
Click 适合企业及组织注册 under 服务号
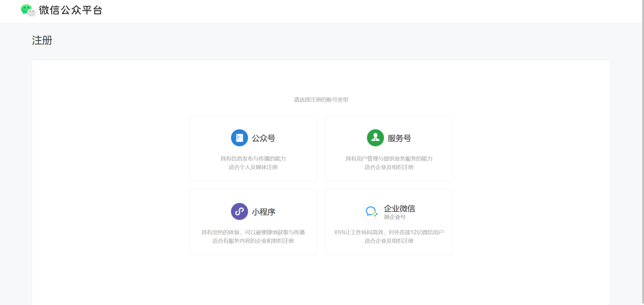(389, 167)
